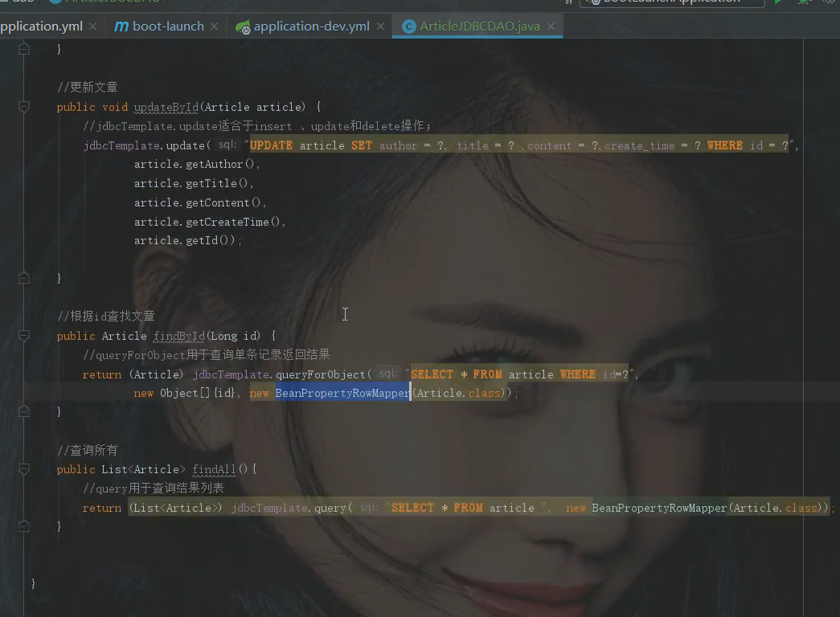Click the (List<Article>) cast in findAll
The height and width of the screenshot is (617, 840).
(x=175, y=508)
